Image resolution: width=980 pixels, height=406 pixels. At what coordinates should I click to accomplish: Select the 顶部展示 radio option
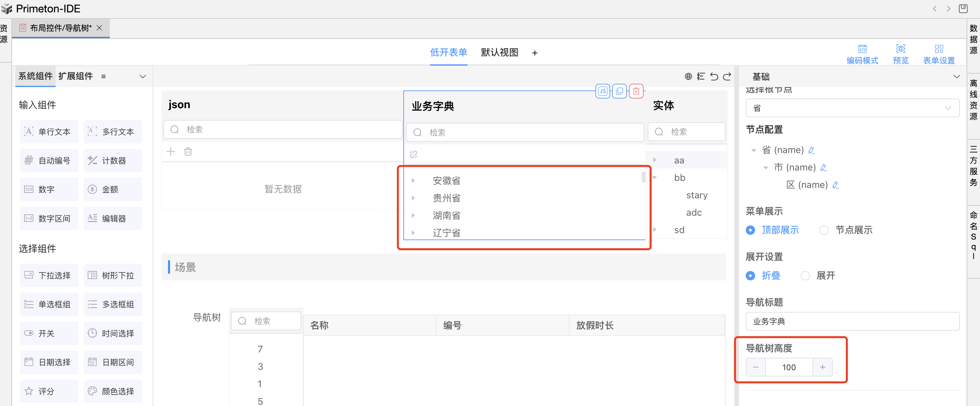point(751,230)
